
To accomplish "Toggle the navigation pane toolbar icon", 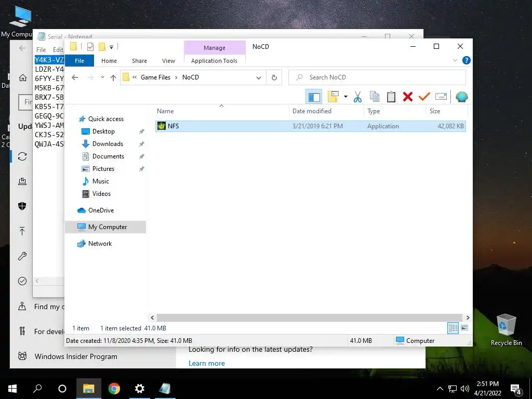I will coord(314,97).
